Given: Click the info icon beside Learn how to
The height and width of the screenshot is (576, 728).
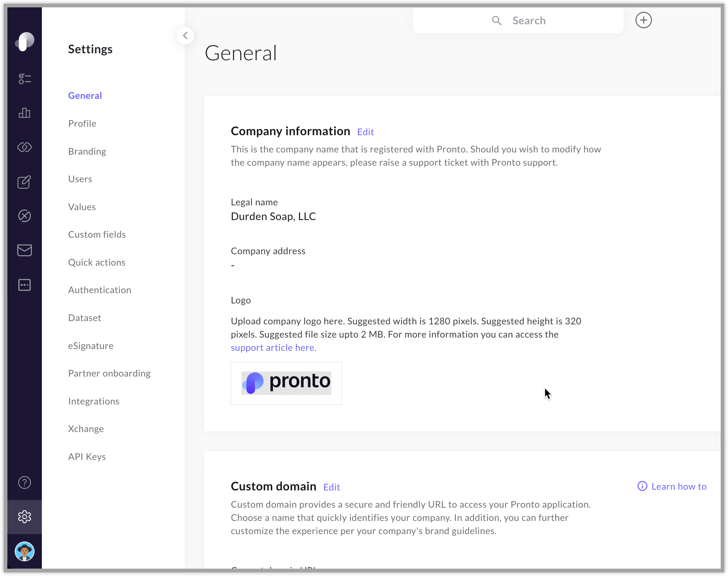Looking at the screenshot, I should point(642,486).
